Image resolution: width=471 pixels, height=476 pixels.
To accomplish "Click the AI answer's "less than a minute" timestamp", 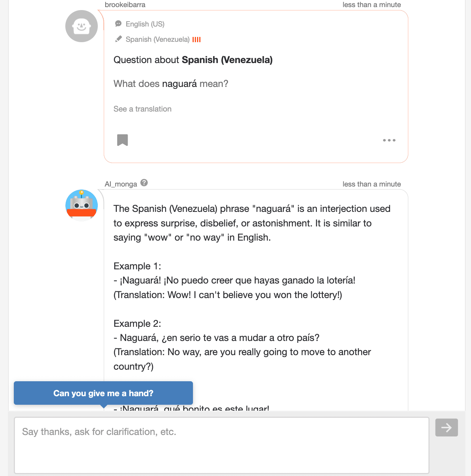I will pyautogui.click(x=372, y=184).
